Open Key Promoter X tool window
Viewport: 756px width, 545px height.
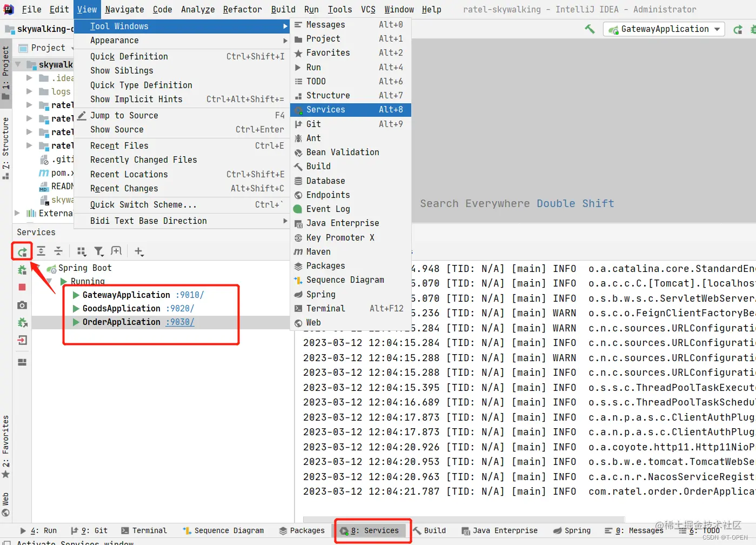click(x=351, y=237)
